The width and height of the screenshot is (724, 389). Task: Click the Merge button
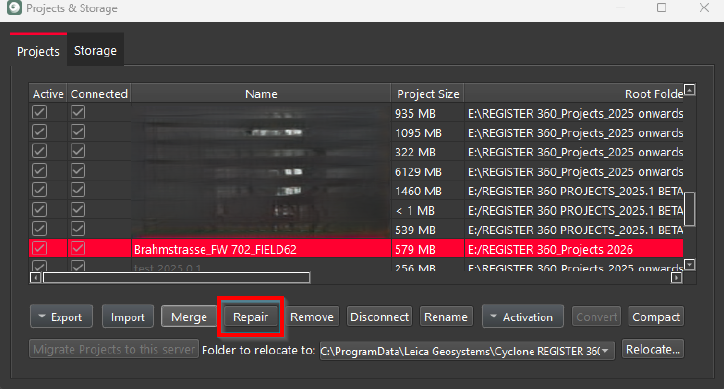click(x=189, y=317)
